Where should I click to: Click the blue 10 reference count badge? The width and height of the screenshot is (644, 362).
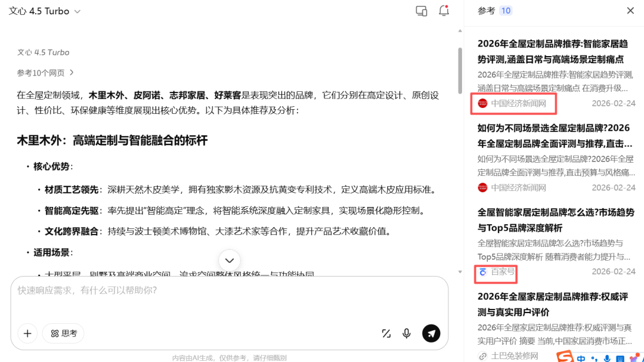pos(506,10)
